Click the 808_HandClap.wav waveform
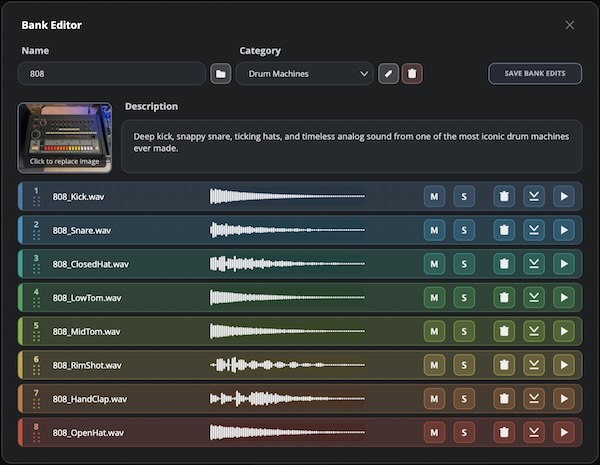 tap(287, 398)
